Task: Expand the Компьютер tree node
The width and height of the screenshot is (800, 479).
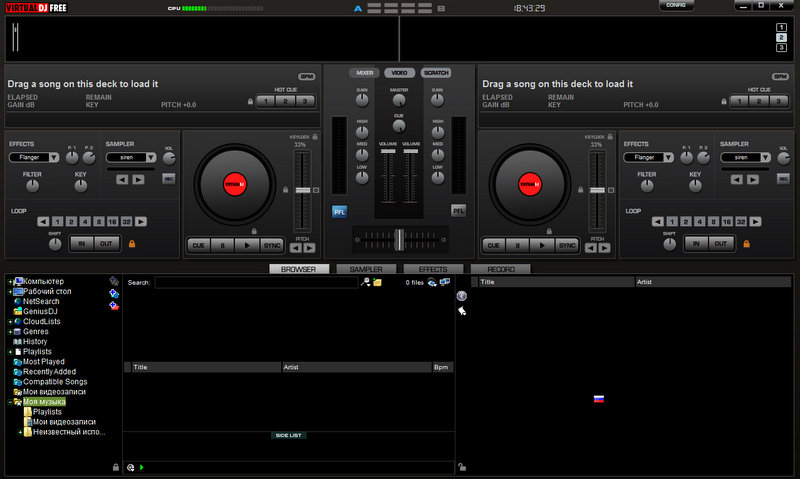Action: point(10,282)
